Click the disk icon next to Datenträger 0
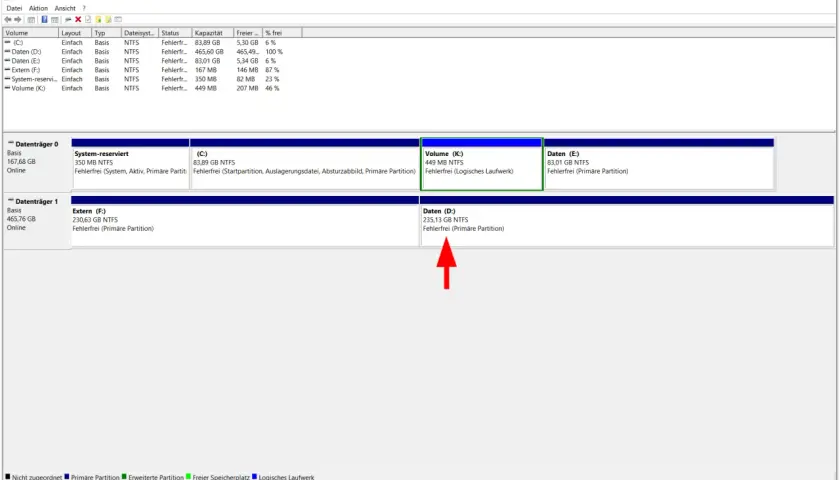 coord(11,143)
